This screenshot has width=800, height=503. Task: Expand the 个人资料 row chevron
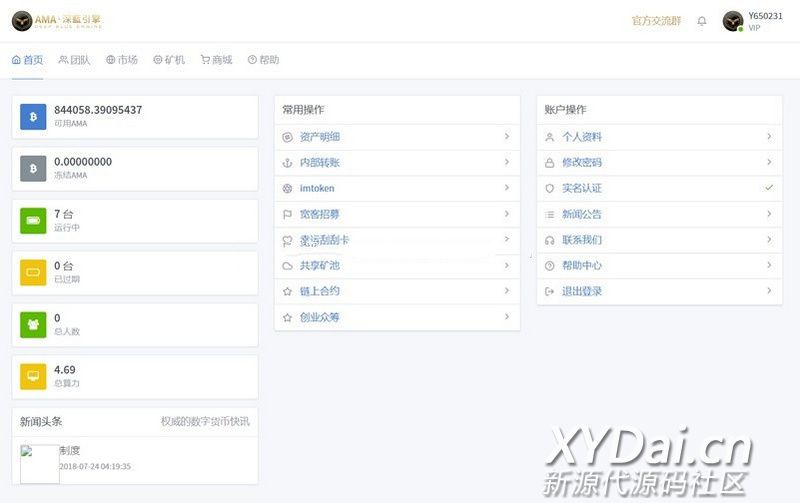[x=768, y=136]
